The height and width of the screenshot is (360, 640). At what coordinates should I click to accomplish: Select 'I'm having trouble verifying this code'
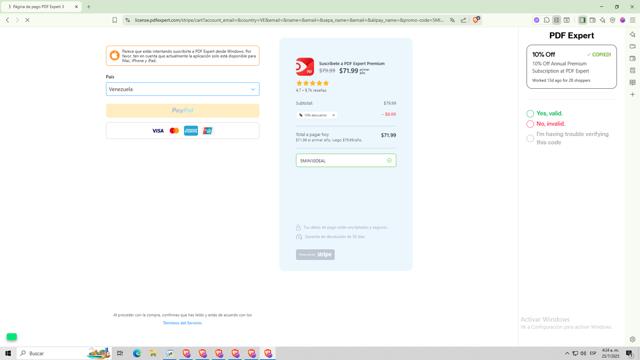(530, 138)
